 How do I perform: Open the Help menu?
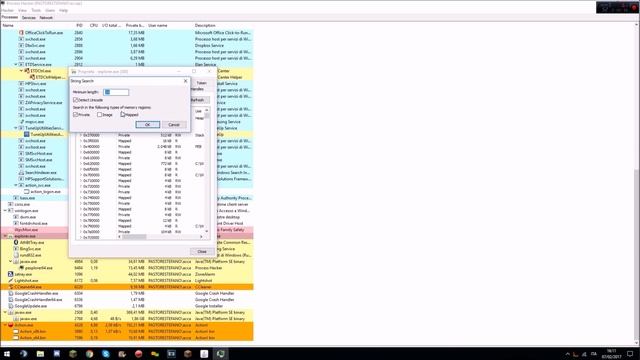(x=63, y=10)
